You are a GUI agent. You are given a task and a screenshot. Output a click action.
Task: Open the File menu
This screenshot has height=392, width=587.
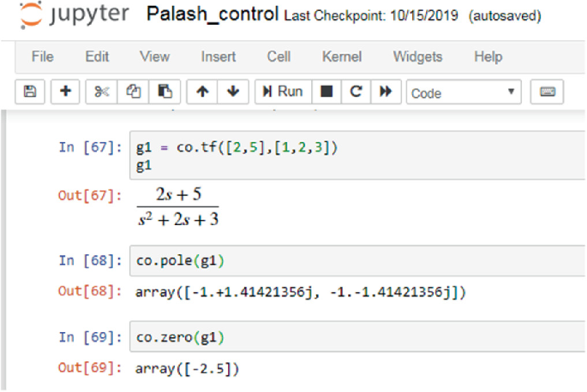[x=43, y=56]
